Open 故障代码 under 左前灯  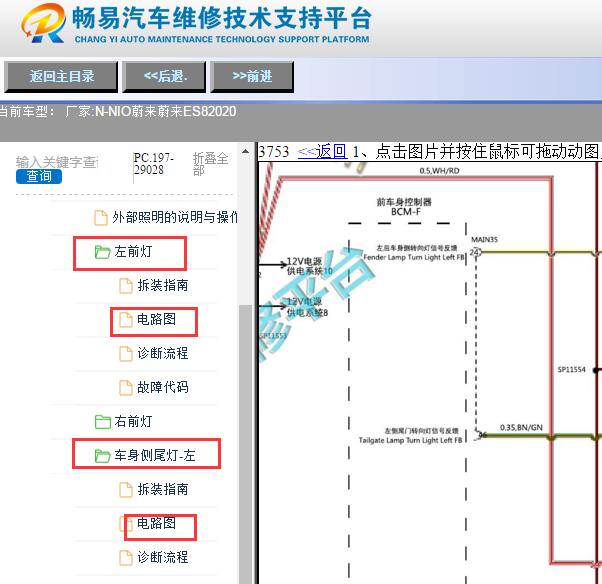click(x=163, y=387)
